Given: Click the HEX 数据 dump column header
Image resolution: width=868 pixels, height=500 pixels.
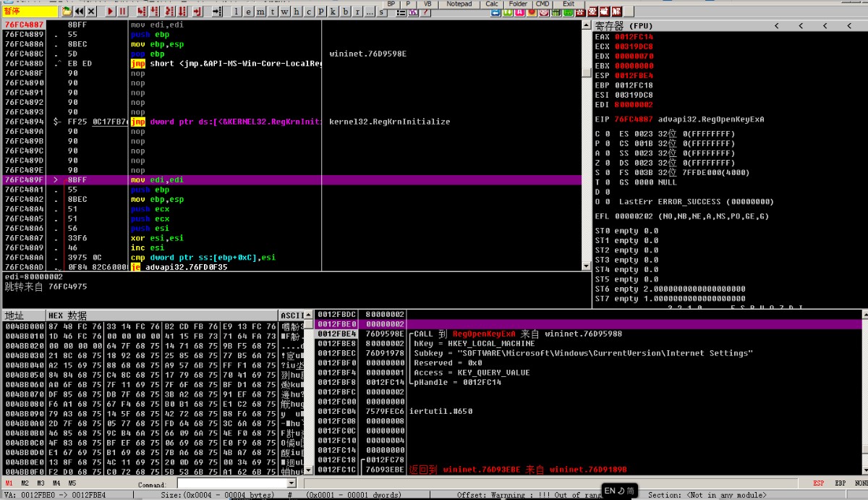Looking at the screenshot, I should [162, 315].
